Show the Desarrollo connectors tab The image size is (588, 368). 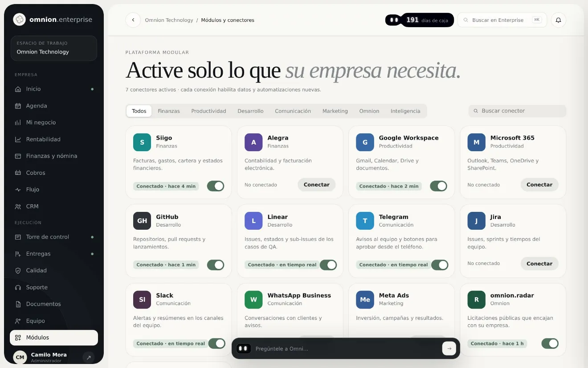(250, 111)
